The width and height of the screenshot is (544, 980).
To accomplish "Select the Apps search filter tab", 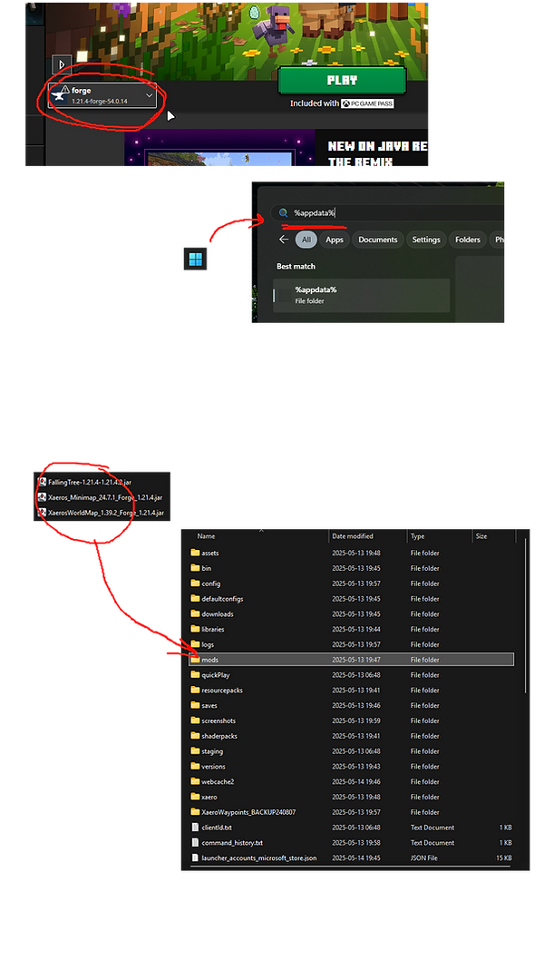I will point(335,240).
